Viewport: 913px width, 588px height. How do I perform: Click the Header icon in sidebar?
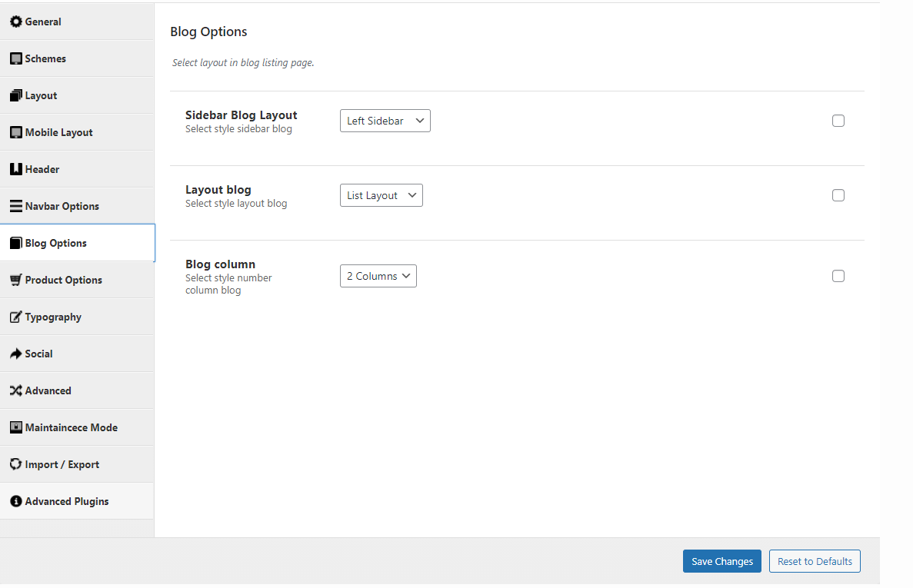15,169
